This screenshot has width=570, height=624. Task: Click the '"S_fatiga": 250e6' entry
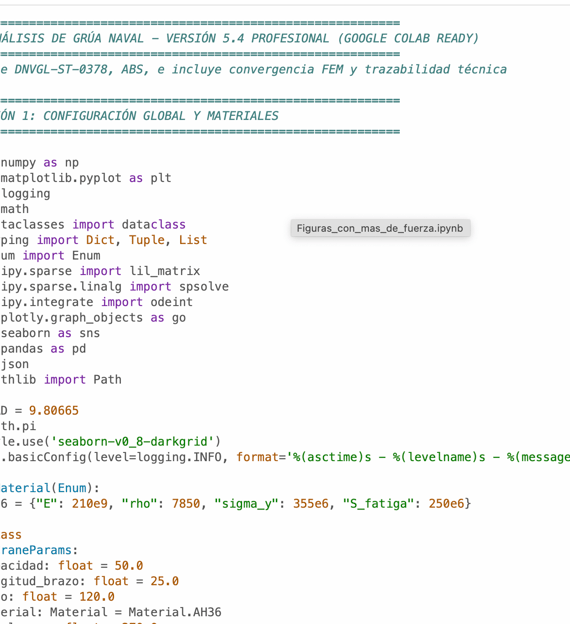404,504
